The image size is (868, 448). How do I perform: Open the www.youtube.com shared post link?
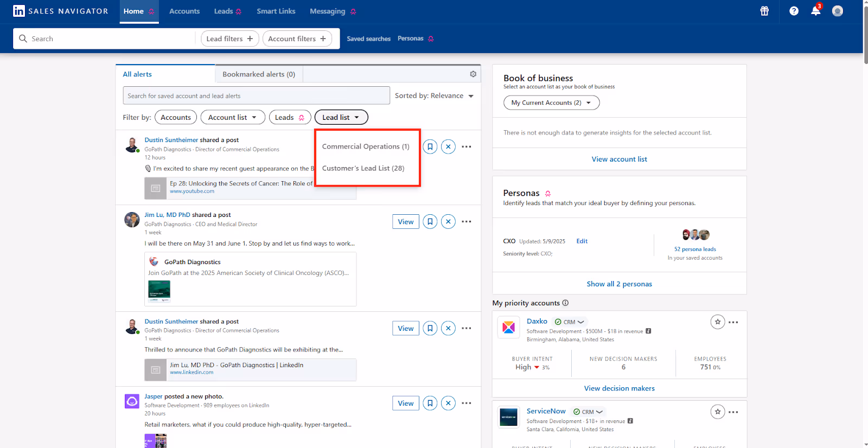(192, 191)
